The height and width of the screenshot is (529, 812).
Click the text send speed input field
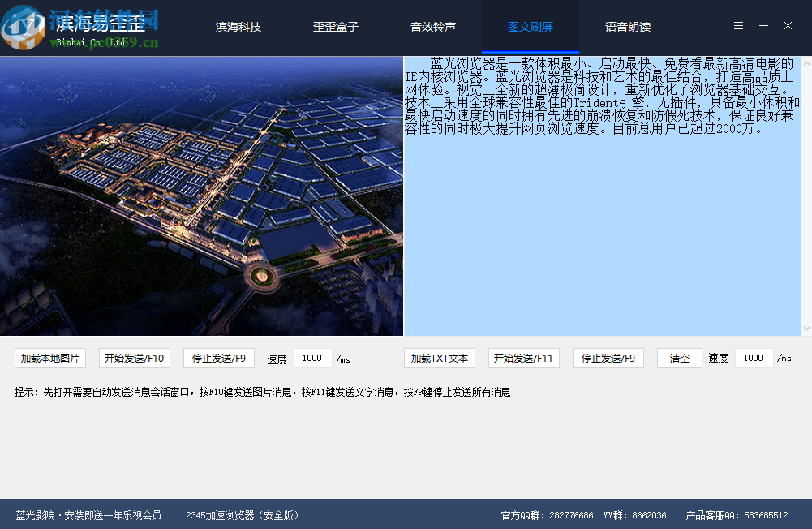pos(754,357)
